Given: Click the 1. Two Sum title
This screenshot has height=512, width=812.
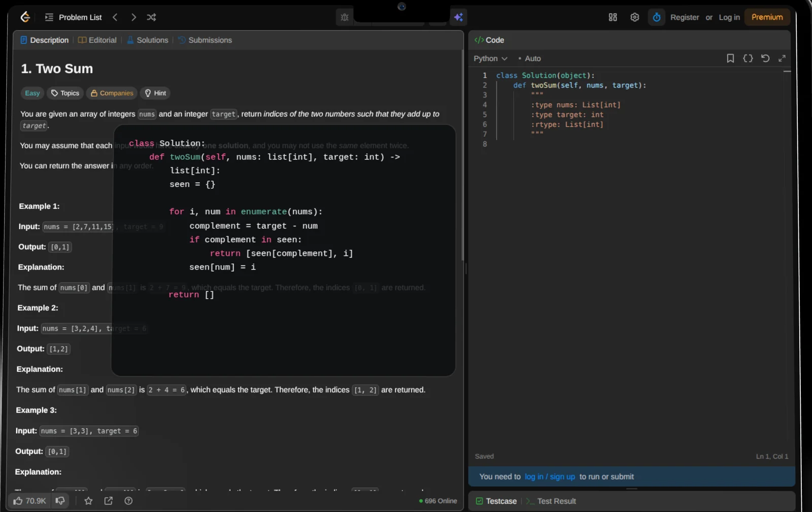Looking at the screenshot, I should (57, 69).
